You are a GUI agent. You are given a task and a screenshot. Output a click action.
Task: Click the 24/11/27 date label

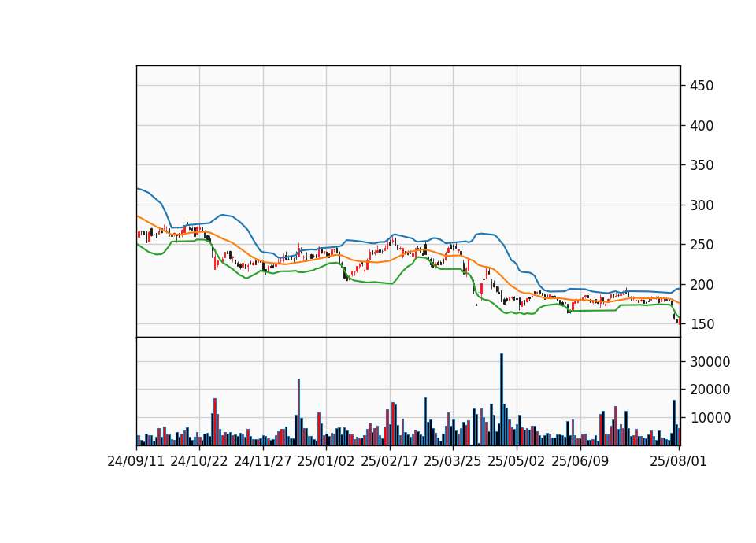pos(263,461)
